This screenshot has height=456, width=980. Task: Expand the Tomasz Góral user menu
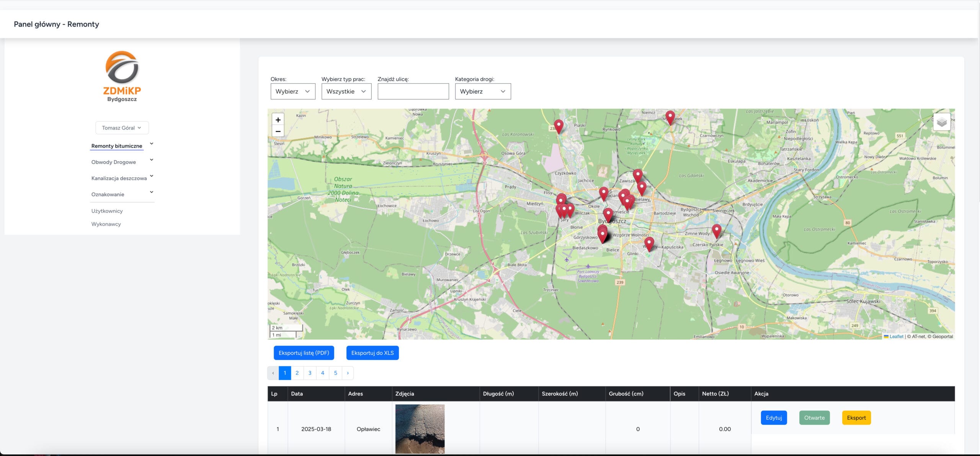[122, 128]
